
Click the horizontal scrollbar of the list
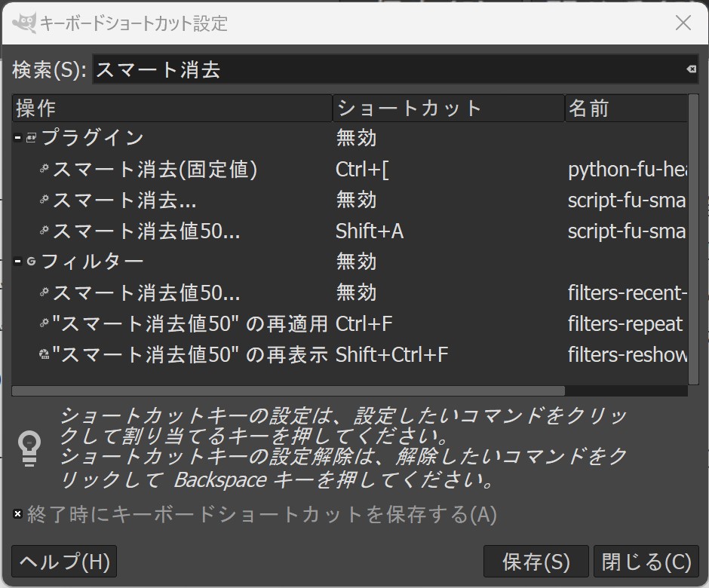[288, 391]
